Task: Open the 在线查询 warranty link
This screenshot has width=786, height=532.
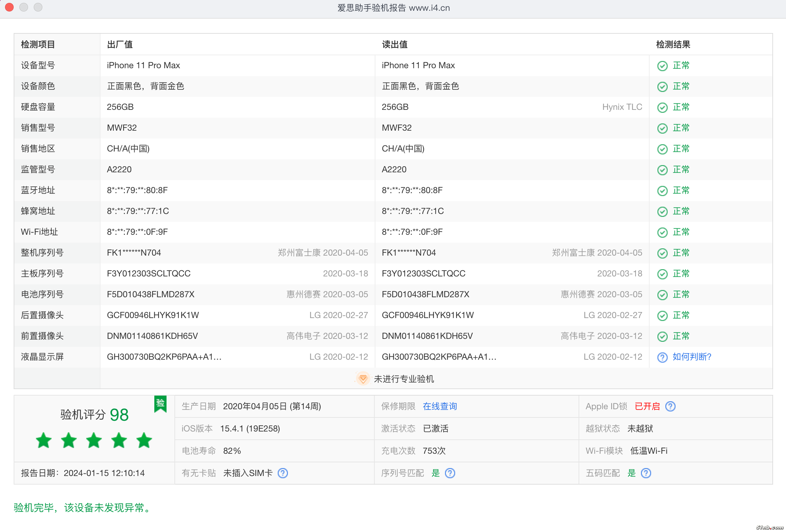Action: pyautogui.click(x=440, y=406)
